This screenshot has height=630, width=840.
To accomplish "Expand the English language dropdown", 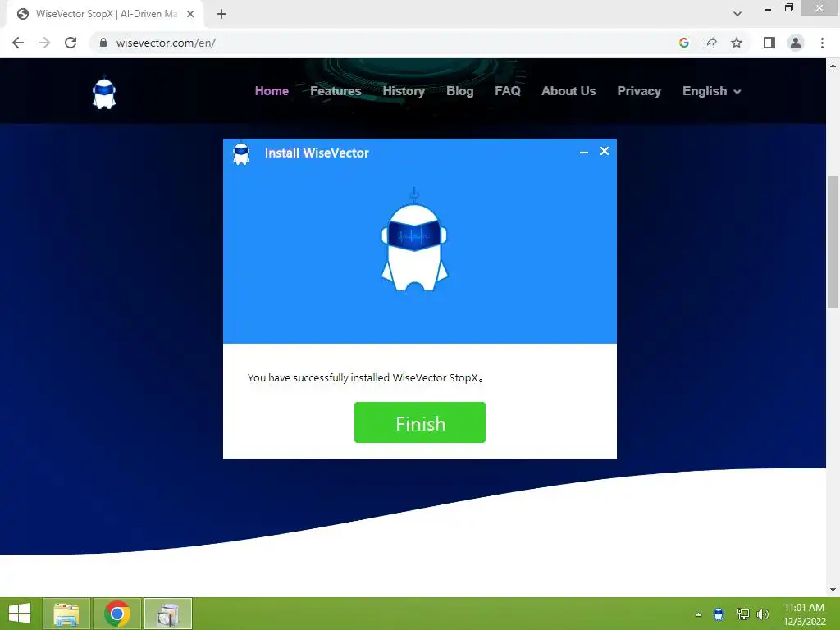I will 711,91.
